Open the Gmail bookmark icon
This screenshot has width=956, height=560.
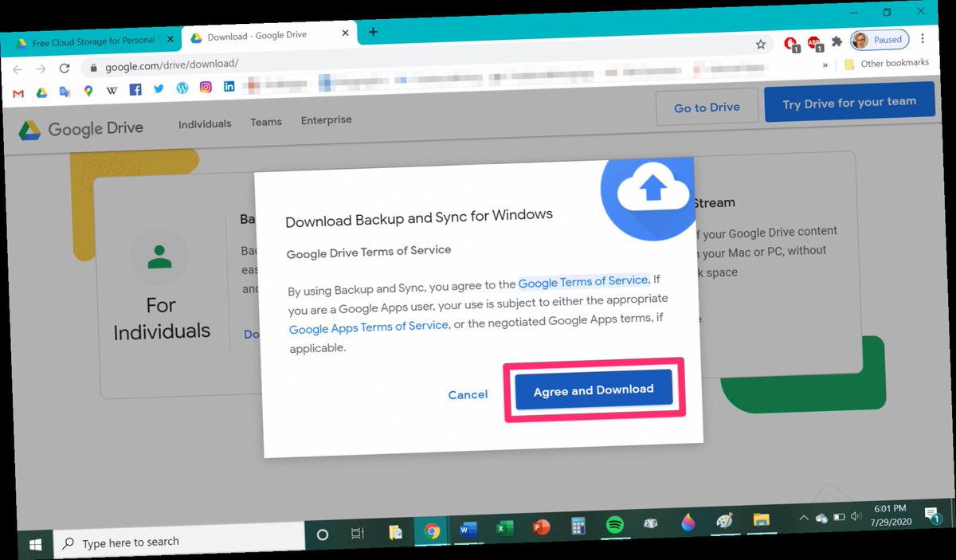tap(18, 93)
